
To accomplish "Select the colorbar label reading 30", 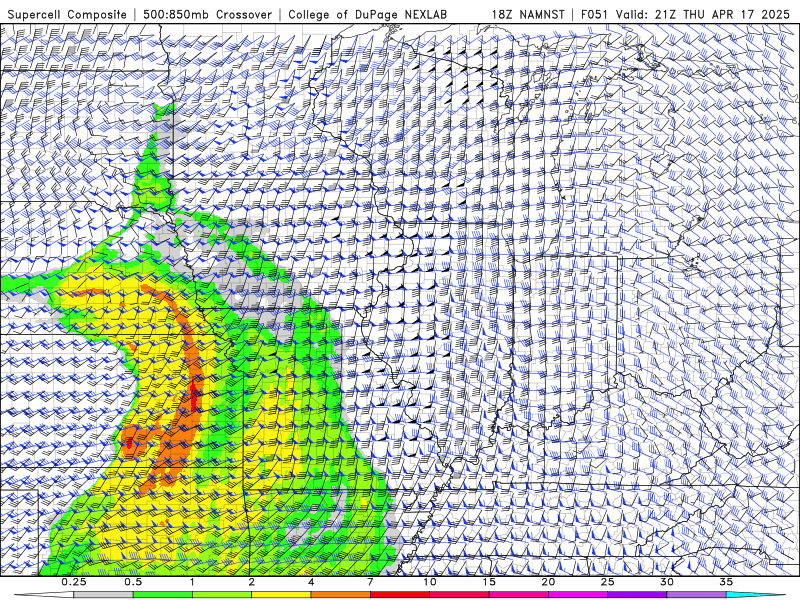I will (x=667, y=582).
